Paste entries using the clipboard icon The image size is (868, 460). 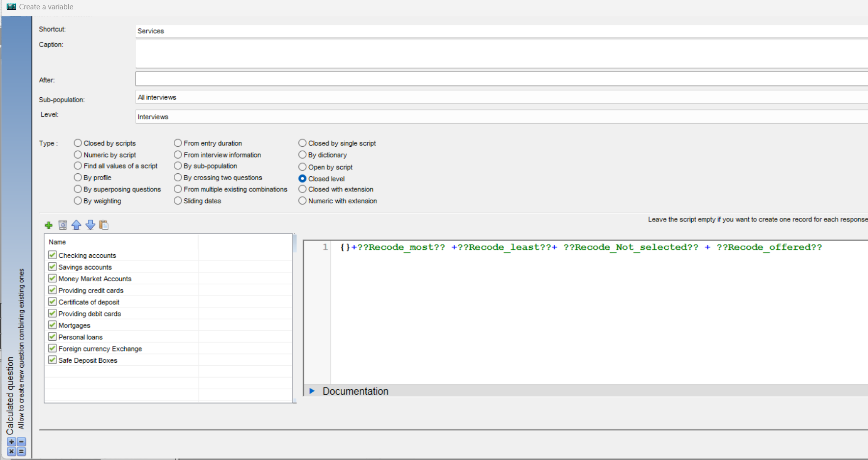point(104,225)
